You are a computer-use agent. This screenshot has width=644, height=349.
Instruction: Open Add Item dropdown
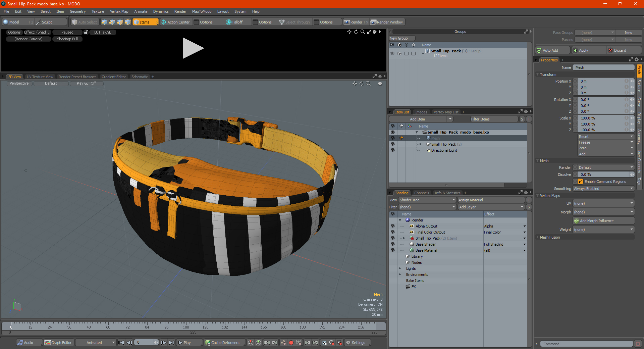421,119
